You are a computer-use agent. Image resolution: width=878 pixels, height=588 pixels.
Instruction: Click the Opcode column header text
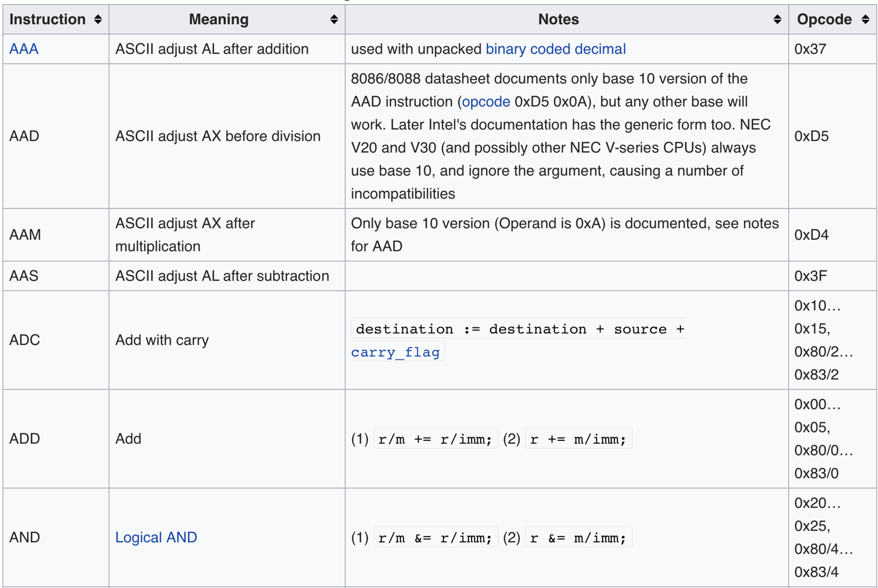coord(824,19)
